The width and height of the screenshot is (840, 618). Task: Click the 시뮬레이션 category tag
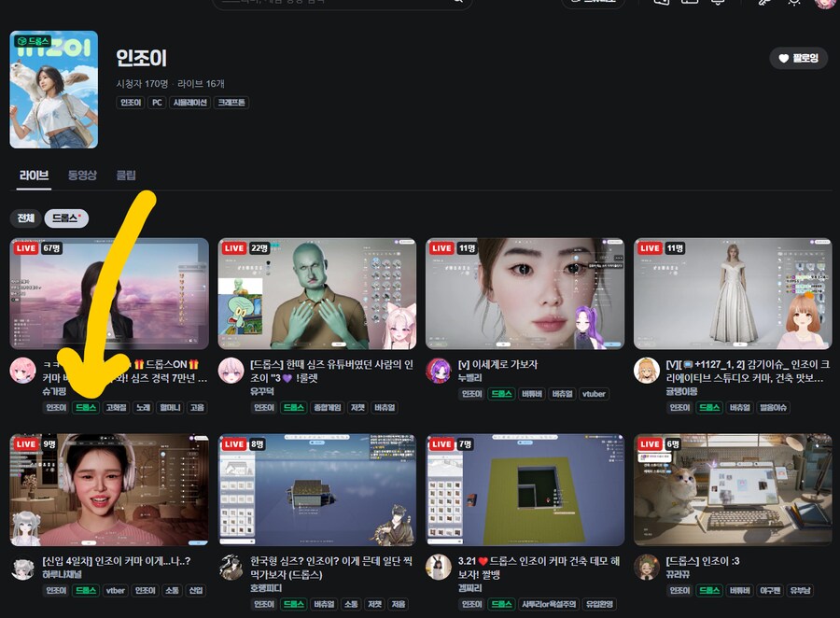point(189,103)
